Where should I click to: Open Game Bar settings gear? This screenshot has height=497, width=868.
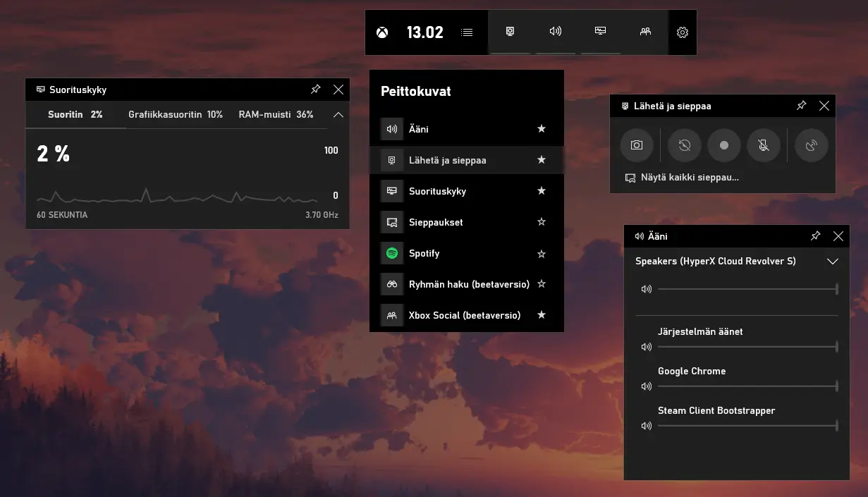pyautogui.click(x=681, y=32)
